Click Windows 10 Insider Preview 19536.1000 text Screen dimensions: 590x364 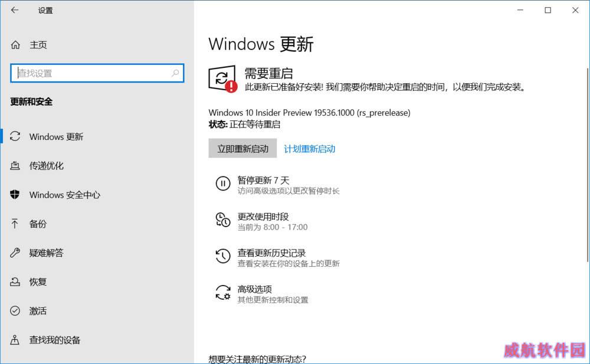[309, 113]
